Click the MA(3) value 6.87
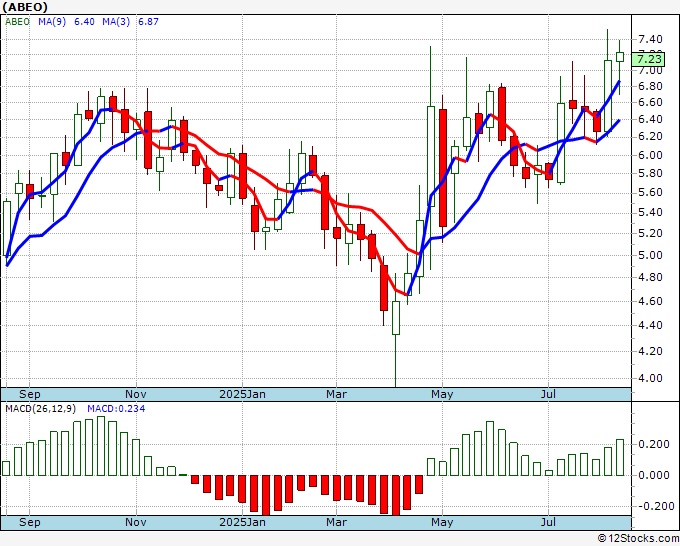 [x=148, y=22]
